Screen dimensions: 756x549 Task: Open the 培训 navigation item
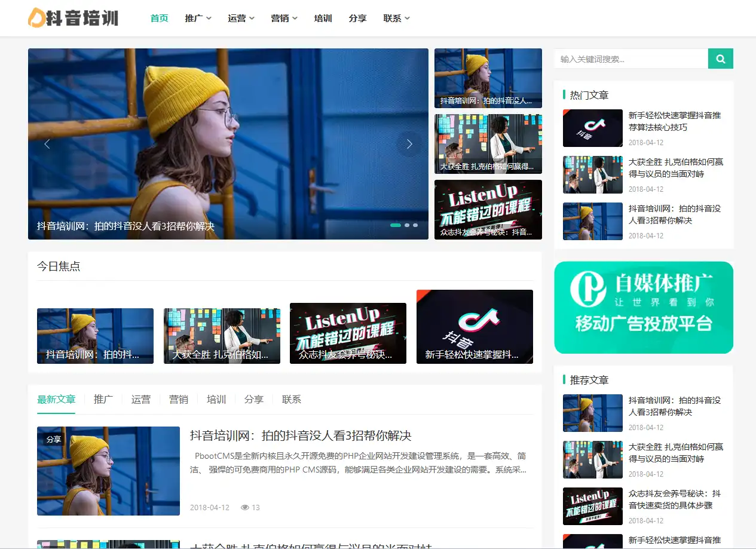323,18
